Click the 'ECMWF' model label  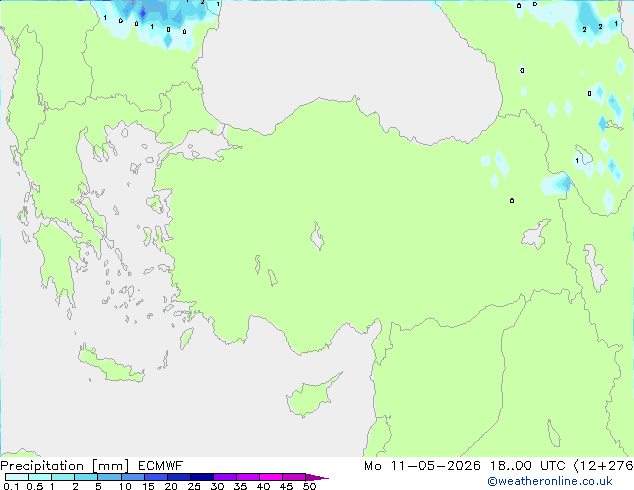click(161, 466)
